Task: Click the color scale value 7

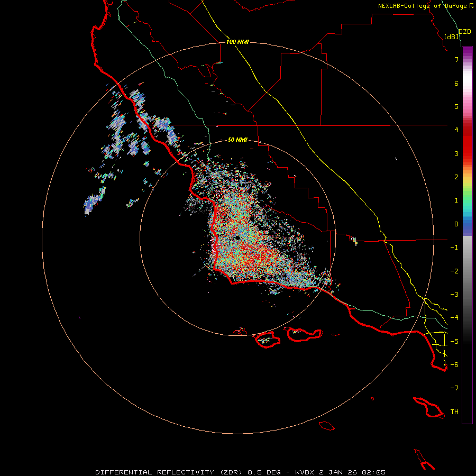Action: point(456,59)
